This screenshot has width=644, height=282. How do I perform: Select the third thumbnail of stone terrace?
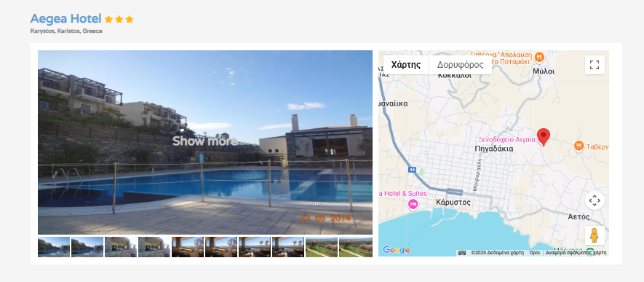coord(121,247)
